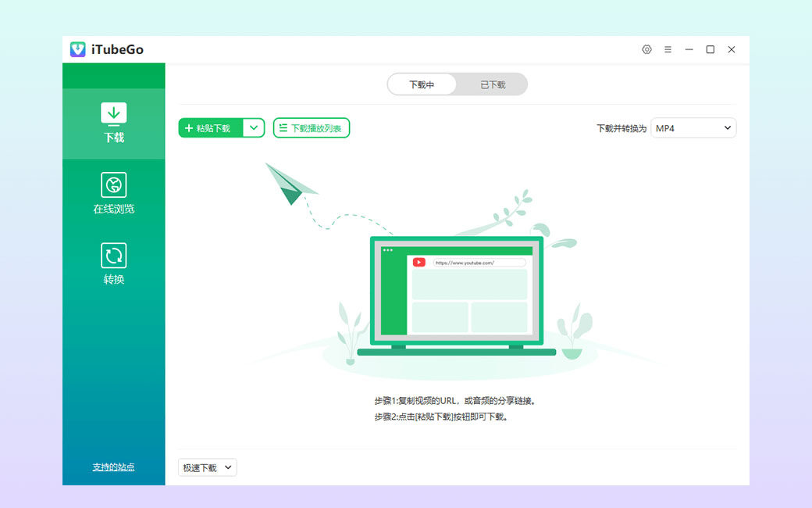
Task: Open settings via the gear icon
Action: (x=646, y=49)
